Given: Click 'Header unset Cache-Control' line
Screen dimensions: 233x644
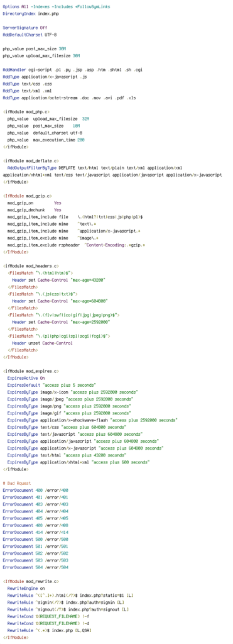Looking at the screenshot, I should (42, 343).
